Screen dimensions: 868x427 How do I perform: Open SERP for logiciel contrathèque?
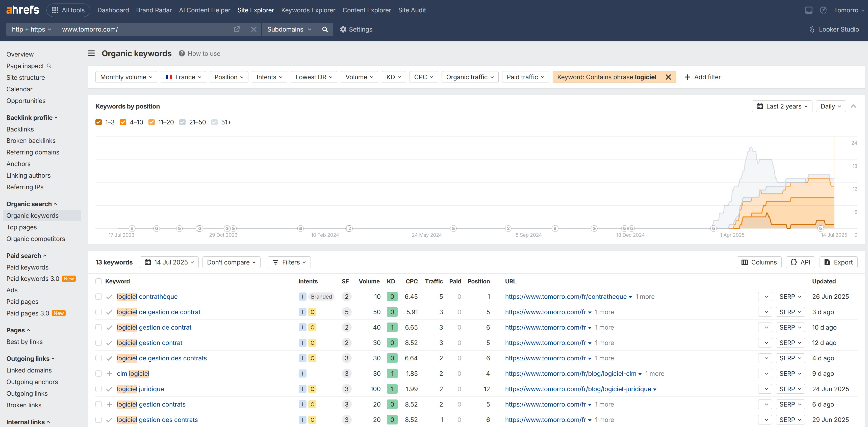tap(790, 297)
